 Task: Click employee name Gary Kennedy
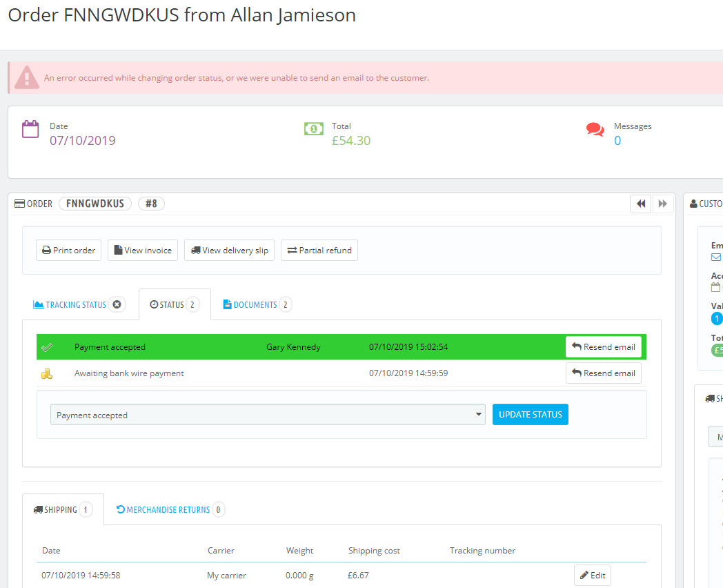(x=293, y=347)
